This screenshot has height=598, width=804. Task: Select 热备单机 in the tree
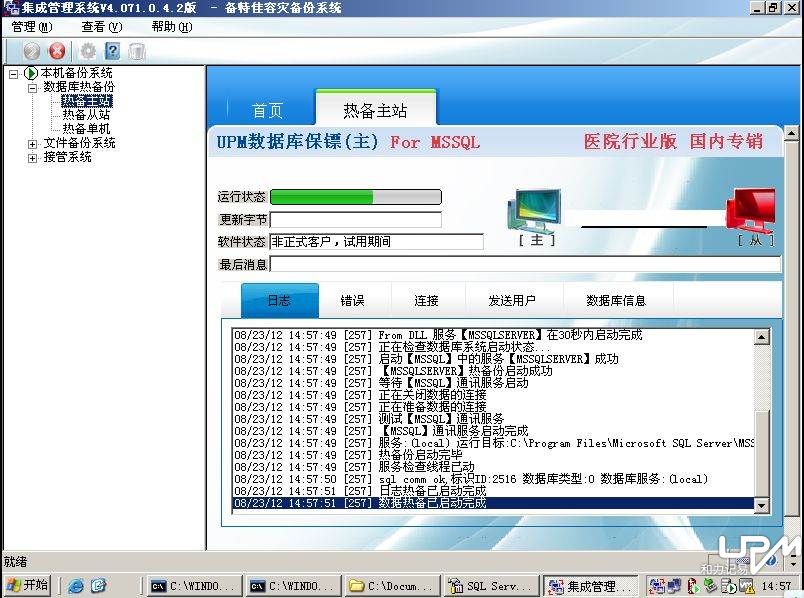(x=86, y=128)
